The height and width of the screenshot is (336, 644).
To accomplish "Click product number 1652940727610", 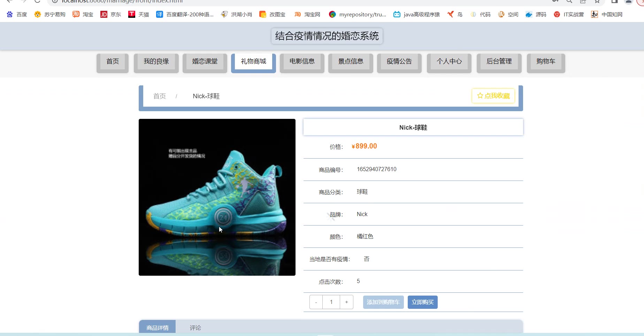I will (x=377, y=169).
